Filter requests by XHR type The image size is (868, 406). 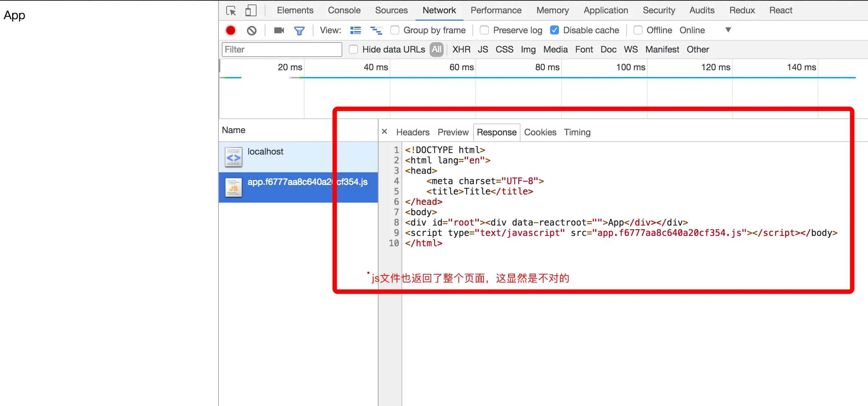pos(461,50)
